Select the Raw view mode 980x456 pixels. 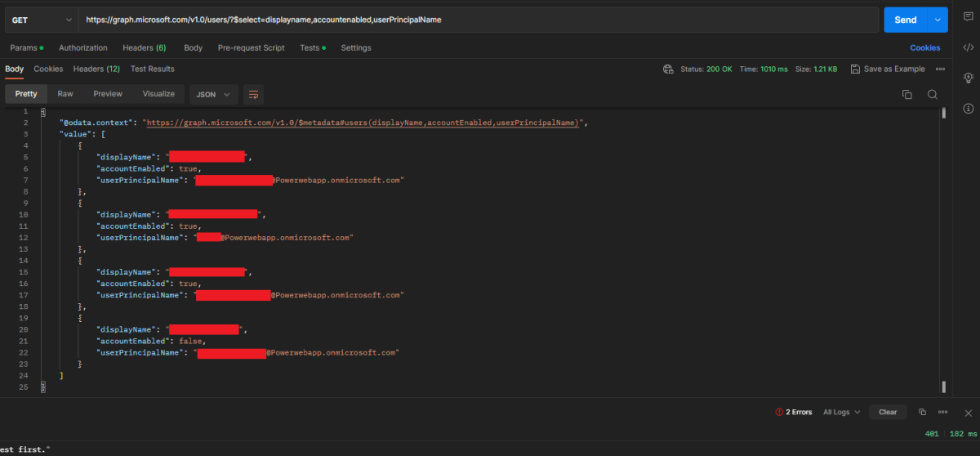(x=65, y=94)
